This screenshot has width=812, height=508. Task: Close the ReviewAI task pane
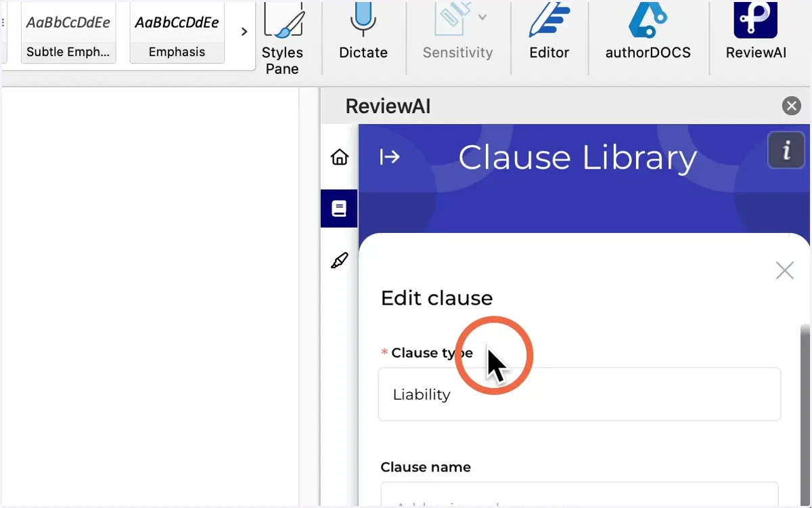pos(791,106)
